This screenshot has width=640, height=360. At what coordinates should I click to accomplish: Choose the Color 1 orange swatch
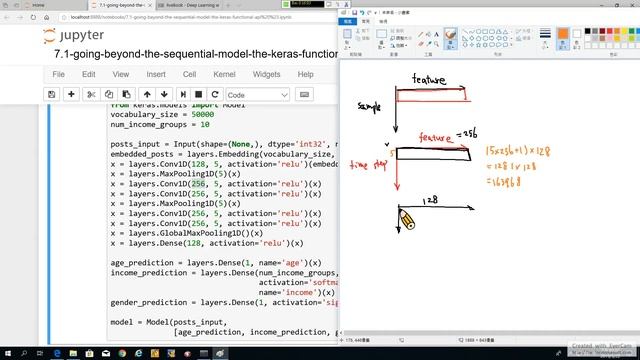[563, 38]
